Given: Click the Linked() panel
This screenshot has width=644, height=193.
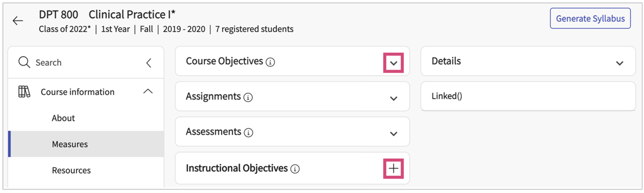Looking at the screenshot, I should tap(528, 96).
